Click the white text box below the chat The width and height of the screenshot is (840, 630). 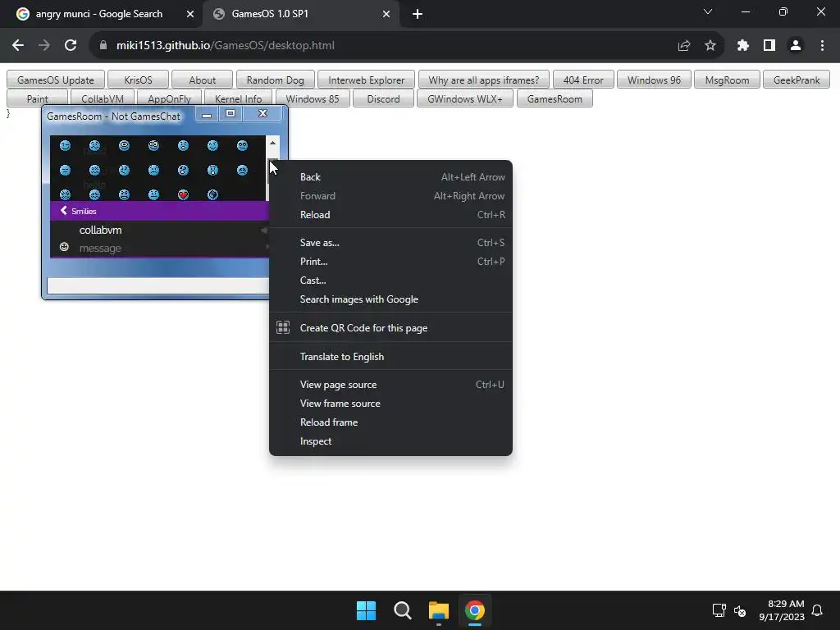pyautogui.click(x=158, y=286)
